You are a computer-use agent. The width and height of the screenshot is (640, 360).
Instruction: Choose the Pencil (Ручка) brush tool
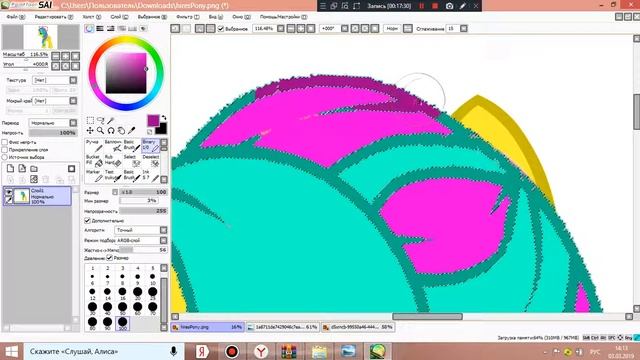click(x=94, y=145)
